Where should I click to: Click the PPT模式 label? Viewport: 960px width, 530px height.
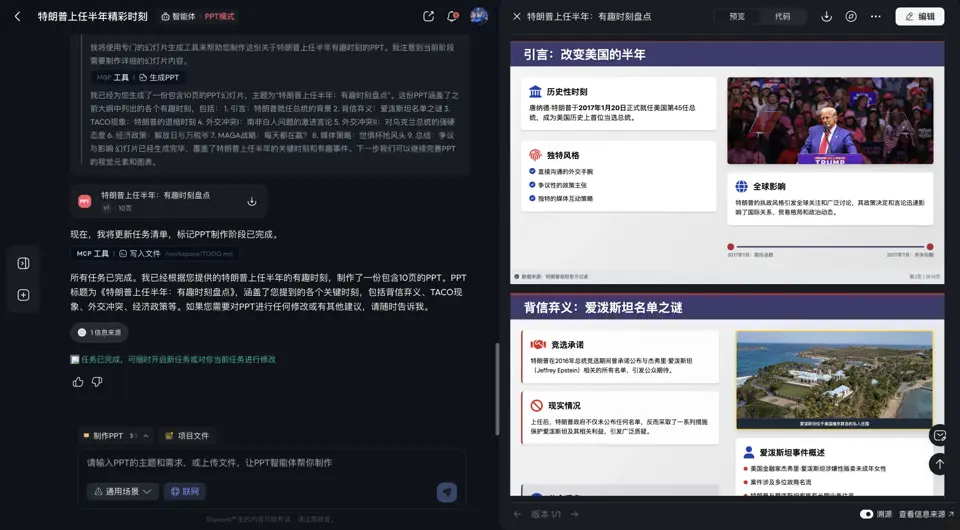[219, 17]
